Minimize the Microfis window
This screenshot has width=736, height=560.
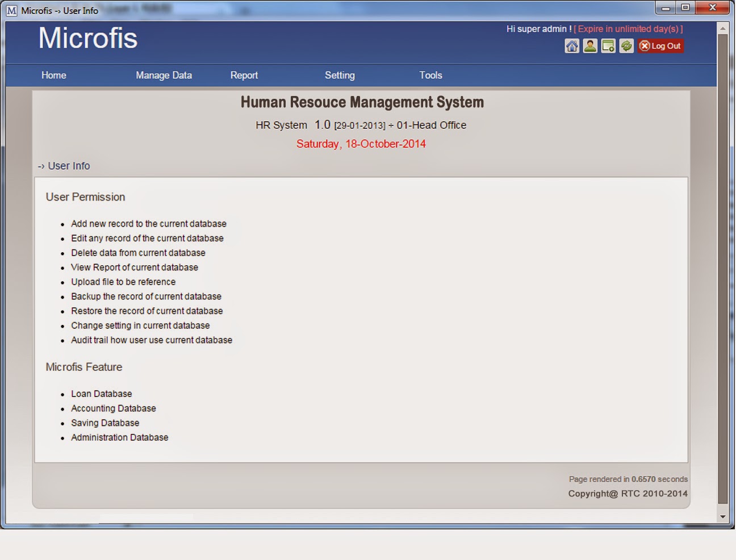click(x=666, y=8)
